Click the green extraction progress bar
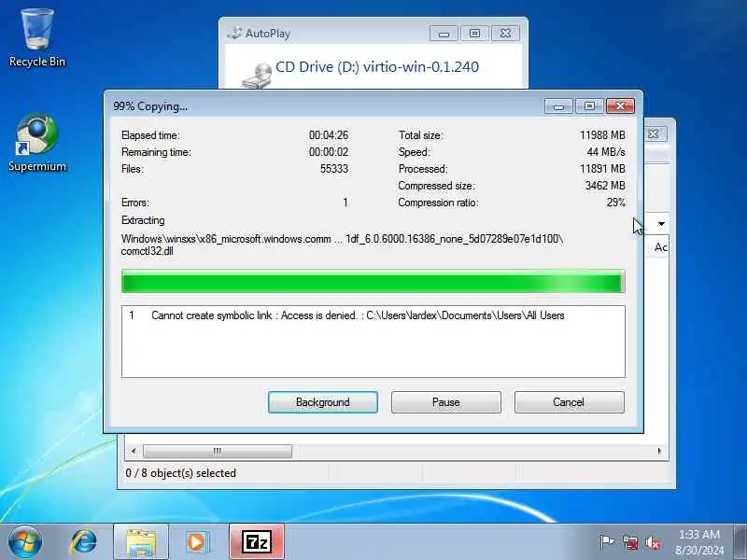Image resolution: width=747 pixels, height=560 pixels. click(x=373, y=282)
